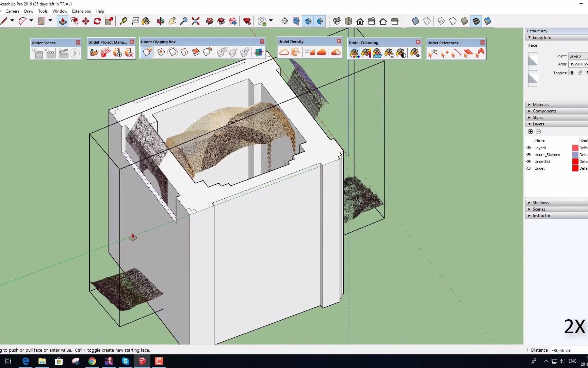Open the Layer dropdown in Entity Info
Viewport: 588px width, 368px height.
pos(578,56)
